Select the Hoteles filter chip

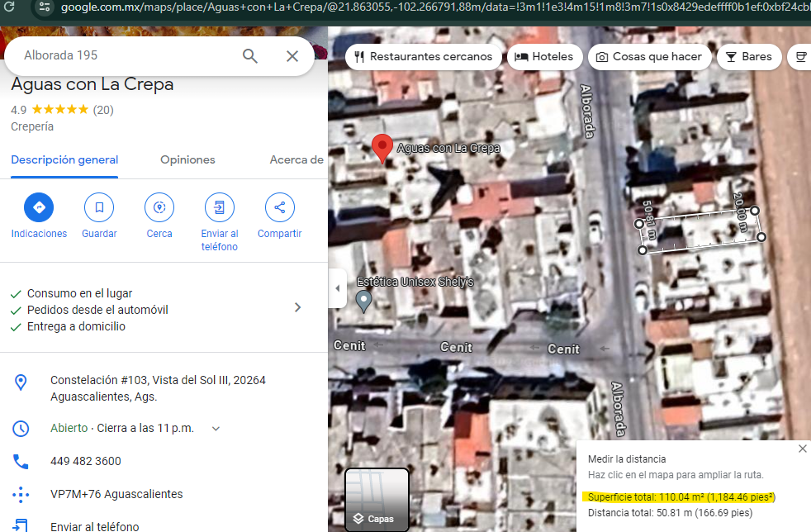click(x=544, y=57)
